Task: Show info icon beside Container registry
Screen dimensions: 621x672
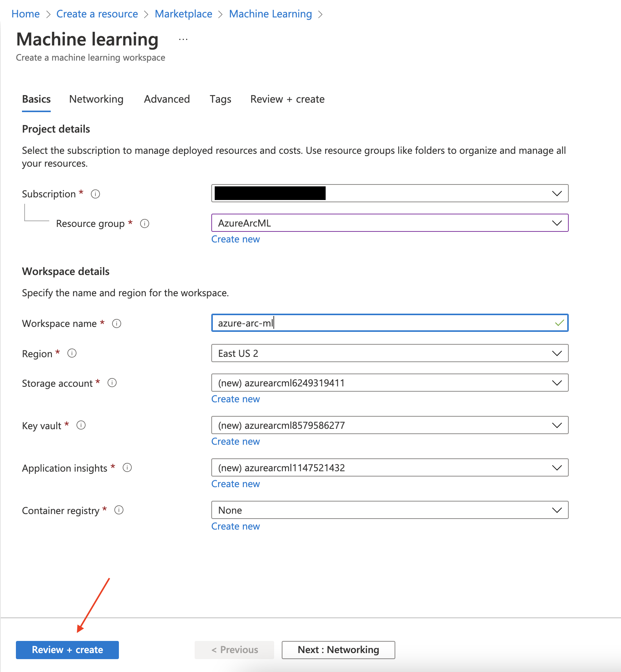Action: tap(119, 510)
